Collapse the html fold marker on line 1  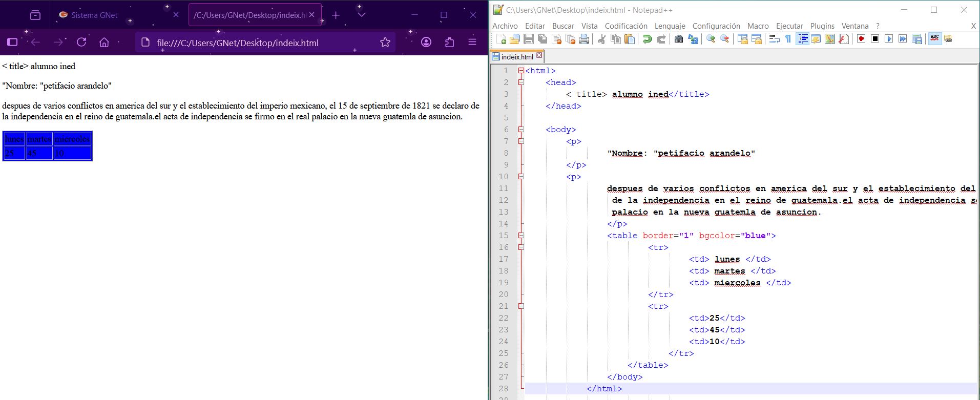[x=521, y=71]
